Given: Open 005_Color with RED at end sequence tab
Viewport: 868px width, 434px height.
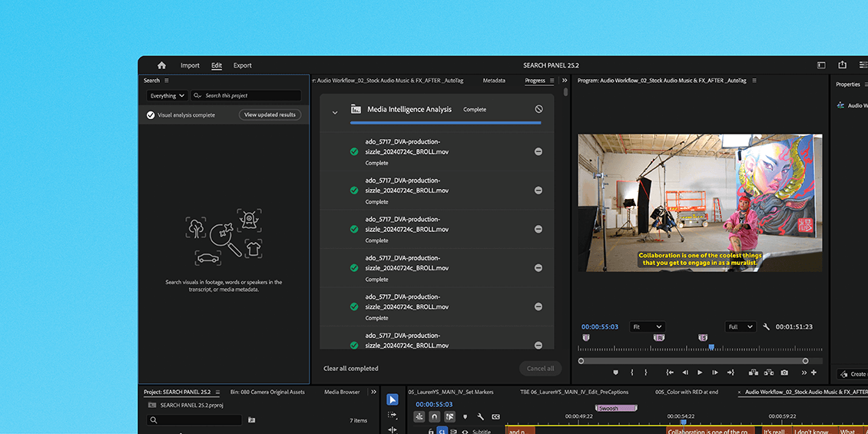Looking at the screenshot, I should [x=687, y=392].
